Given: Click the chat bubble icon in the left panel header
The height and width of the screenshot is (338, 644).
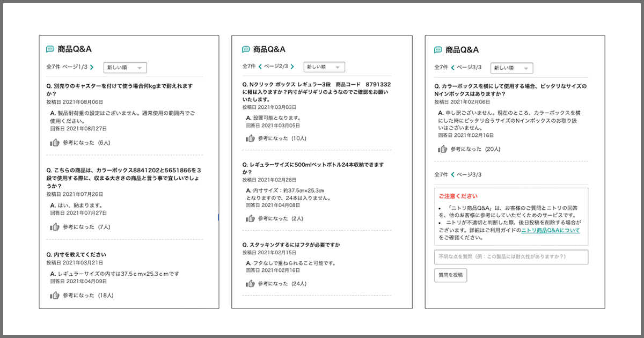Looking at the screenshot, I should pos(50,49).
